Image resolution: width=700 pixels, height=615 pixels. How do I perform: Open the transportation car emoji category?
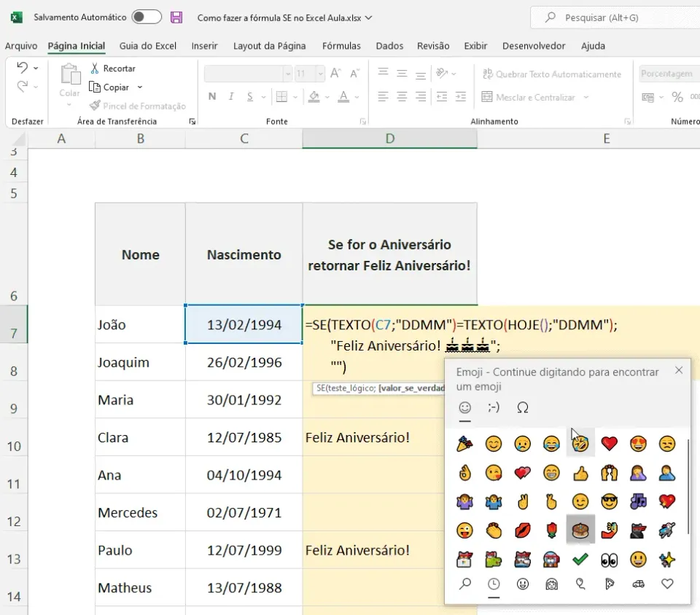coord(639,584)
